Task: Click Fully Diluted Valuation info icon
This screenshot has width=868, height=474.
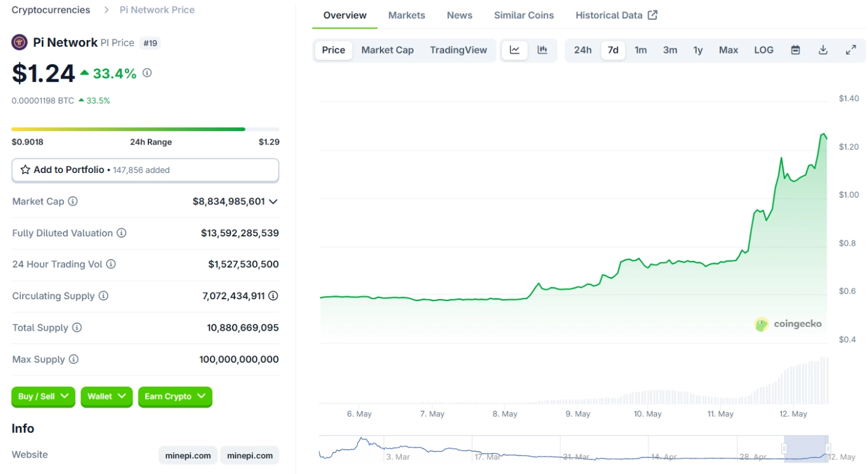Action: [x=121, y=233]
